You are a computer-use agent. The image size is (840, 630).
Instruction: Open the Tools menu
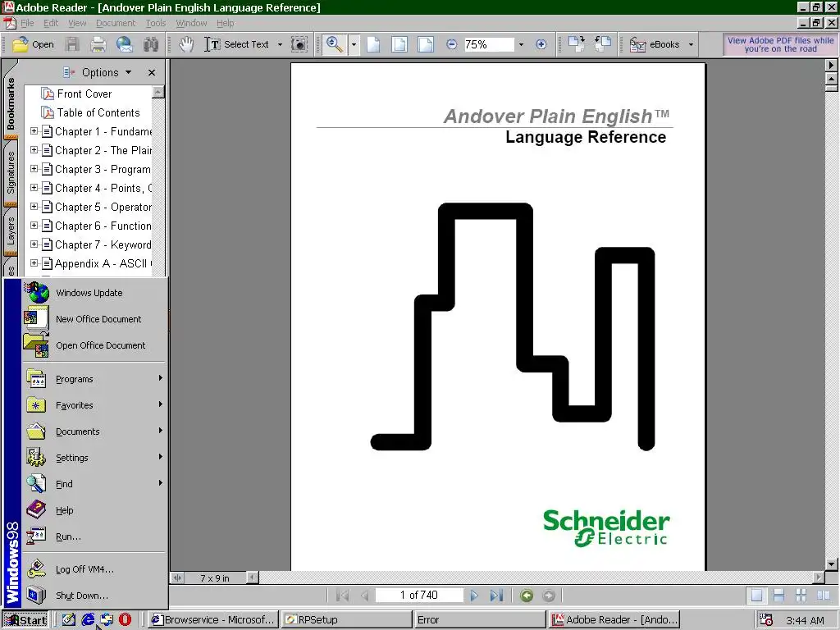point(156,23)
